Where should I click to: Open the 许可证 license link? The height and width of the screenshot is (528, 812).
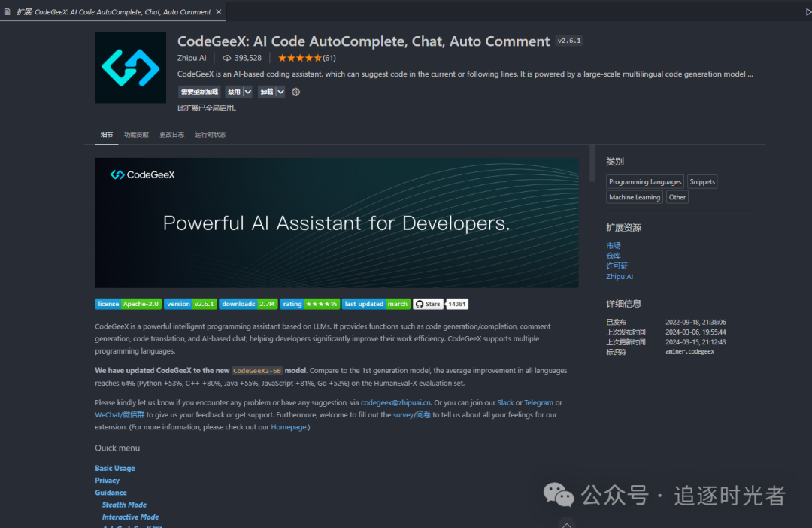coord(617,266)
